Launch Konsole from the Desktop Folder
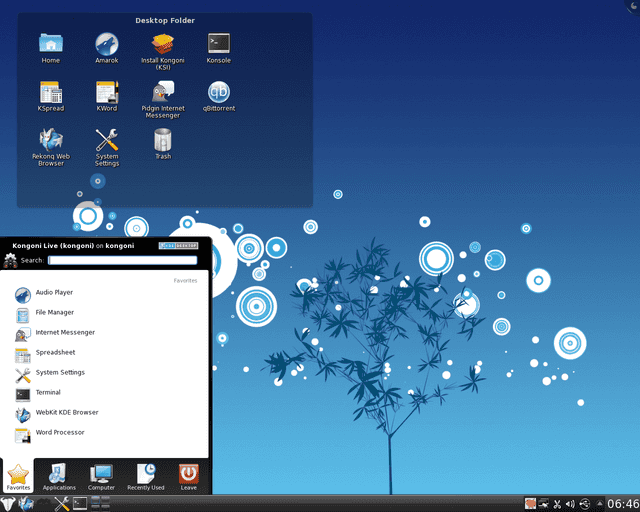This screenshot has width=640, height=512. click(219, 48)
